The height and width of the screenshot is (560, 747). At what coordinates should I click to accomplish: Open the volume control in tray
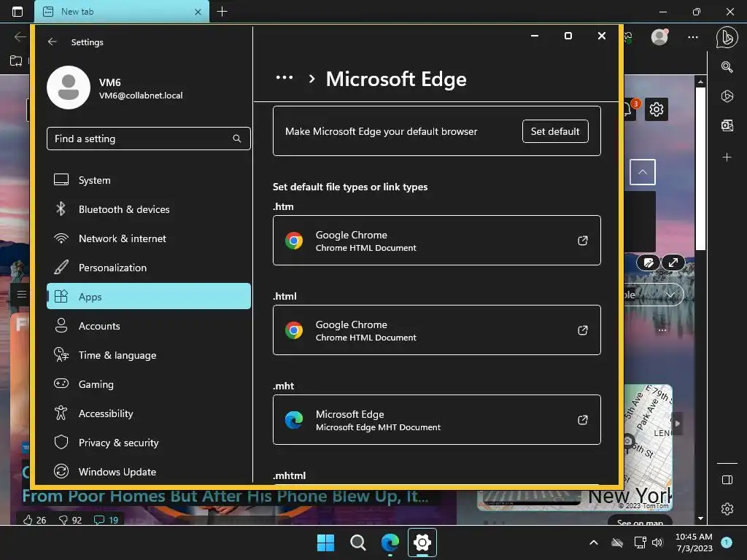657,542
